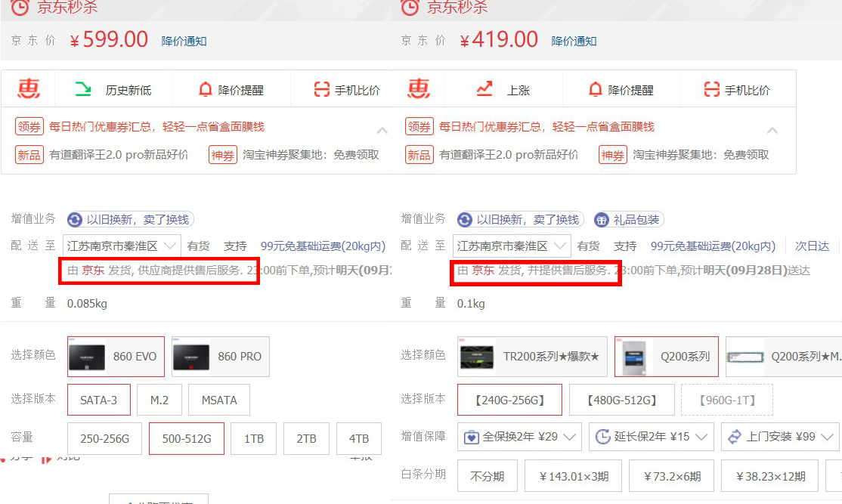Screen dimensions: 842x504
Task: Select the 2TB capacity option
Action: pyautogui.click(x=306, y=437)
